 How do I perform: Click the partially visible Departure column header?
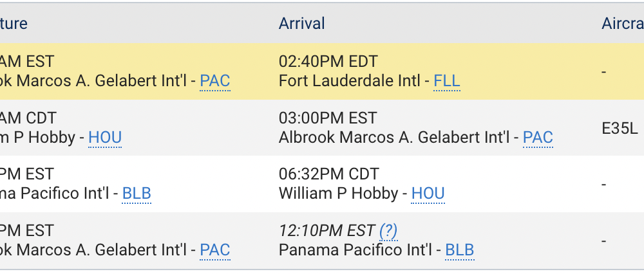[14, 23]
